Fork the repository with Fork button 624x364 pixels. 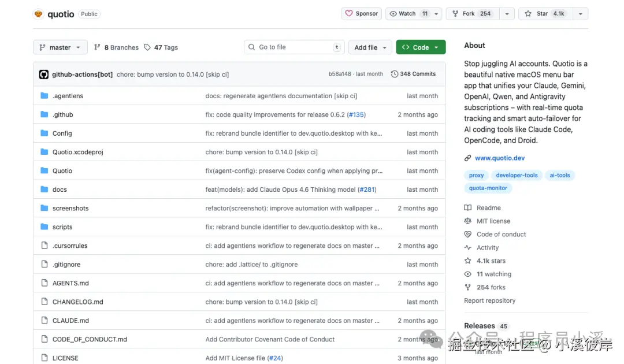(x=470, y=14)
